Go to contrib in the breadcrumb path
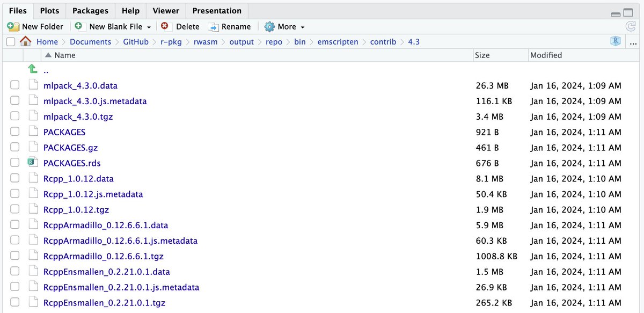Image resolution: width=644 pixels, height=313 pixels. coord(383,42)
